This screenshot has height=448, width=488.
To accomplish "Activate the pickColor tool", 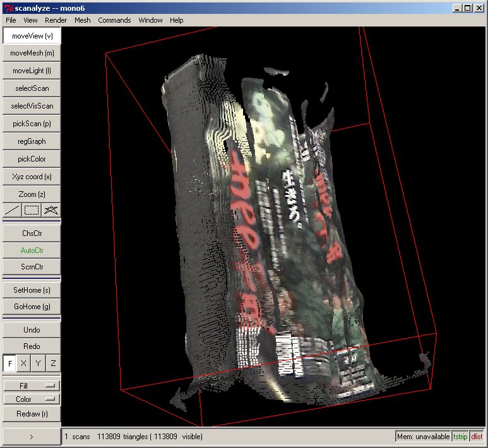I will pyautogui.click(x=32, y=159).
